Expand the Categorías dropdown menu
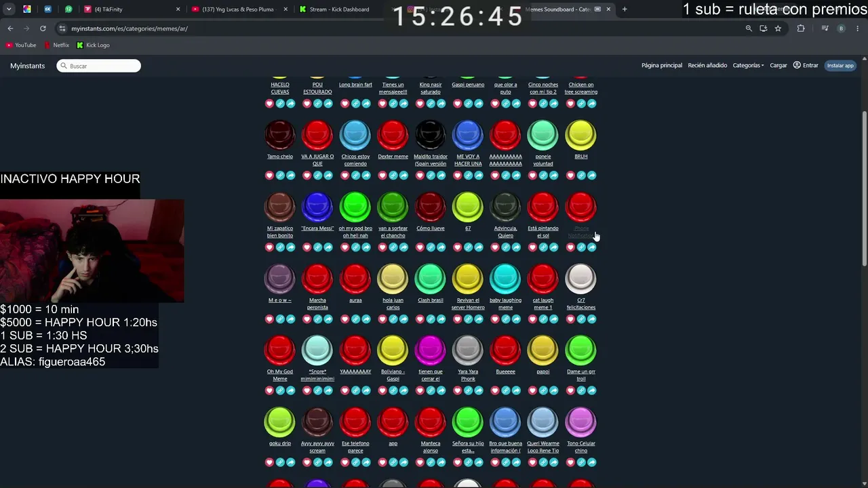868x488 pixels. (749, 66)
